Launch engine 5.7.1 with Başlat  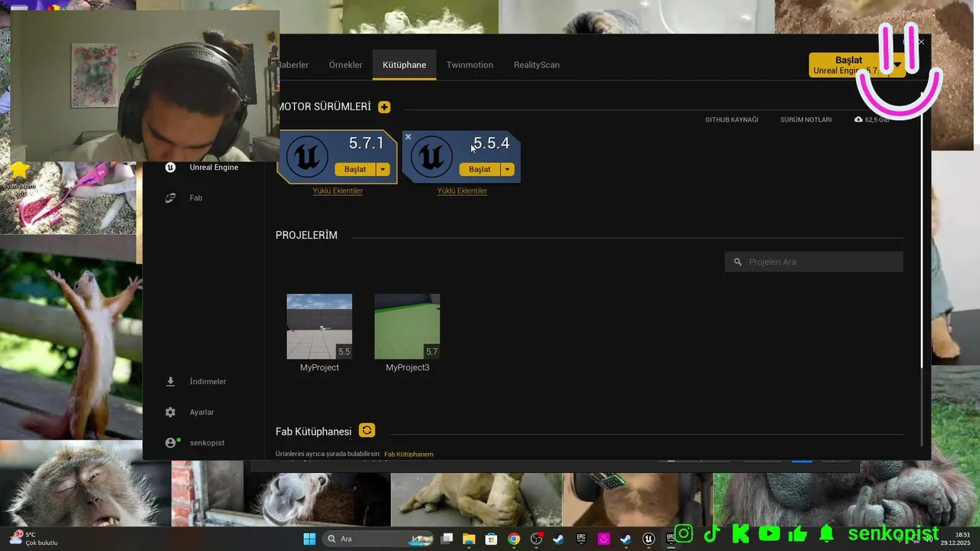click(x=355, y=169)
